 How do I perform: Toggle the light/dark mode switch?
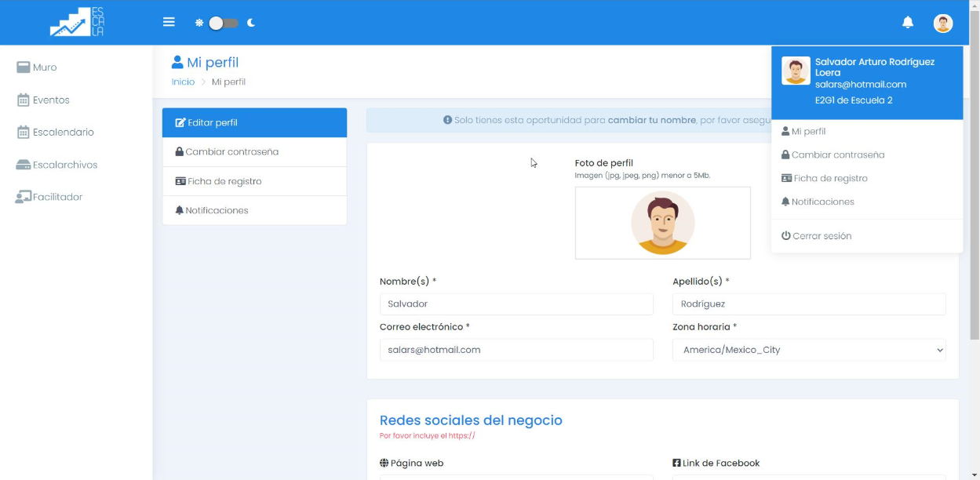(223, 23)
